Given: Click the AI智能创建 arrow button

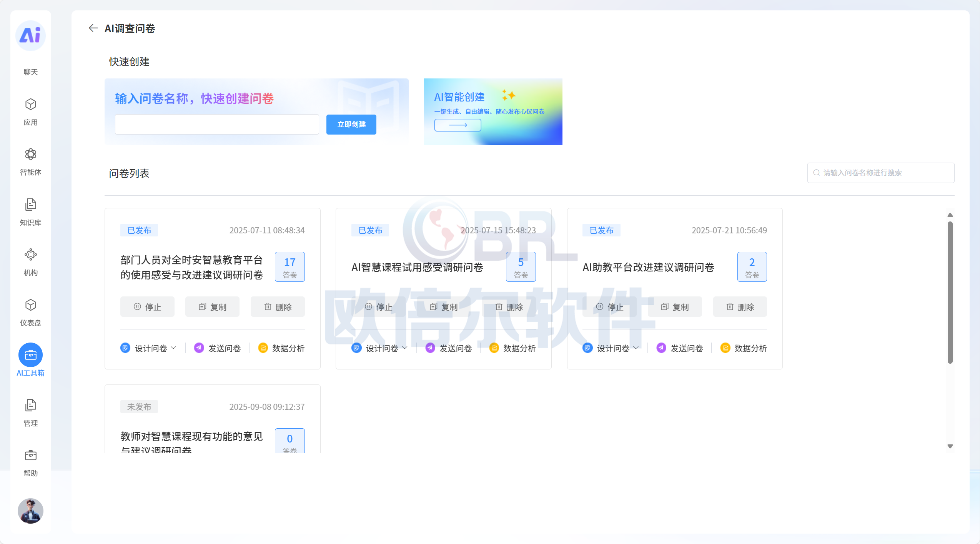Looking at the screenshot, I should click(458, 125).
